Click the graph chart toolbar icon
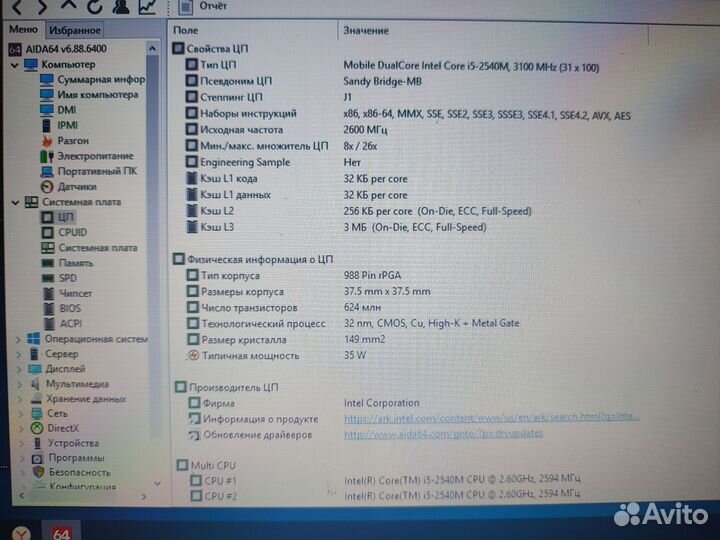Image resolution: width=720 pixels, height=540 pixels. (147, 6)
